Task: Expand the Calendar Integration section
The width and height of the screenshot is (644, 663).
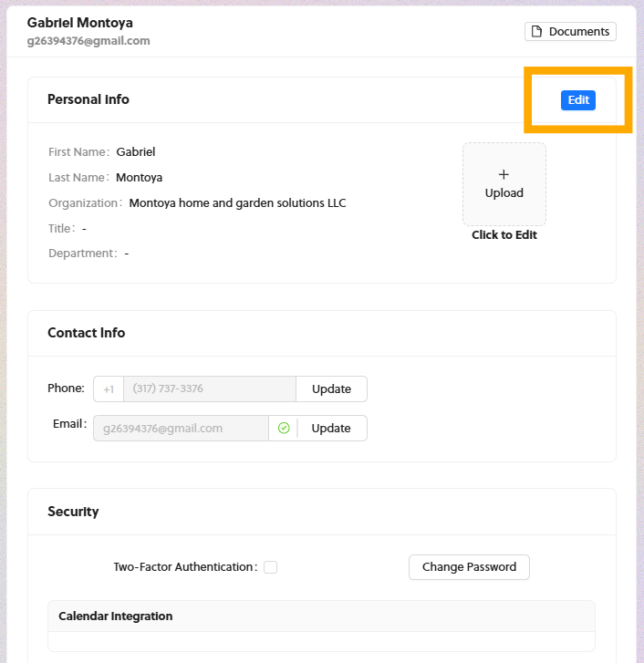Action: pos(115,616)
